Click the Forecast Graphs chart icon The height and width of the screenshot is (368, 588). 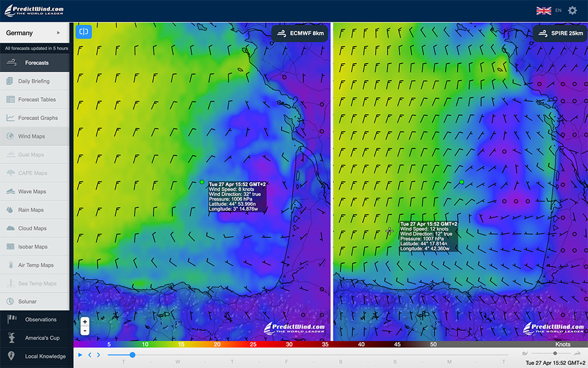click(x=11, y=118)
